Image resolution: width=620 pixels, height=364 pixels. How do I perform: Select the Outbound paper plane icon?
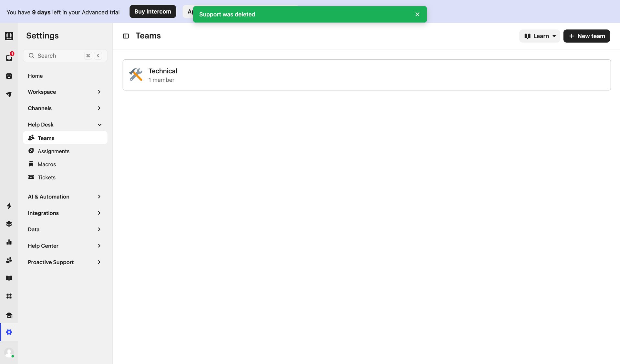coord(9,94)
